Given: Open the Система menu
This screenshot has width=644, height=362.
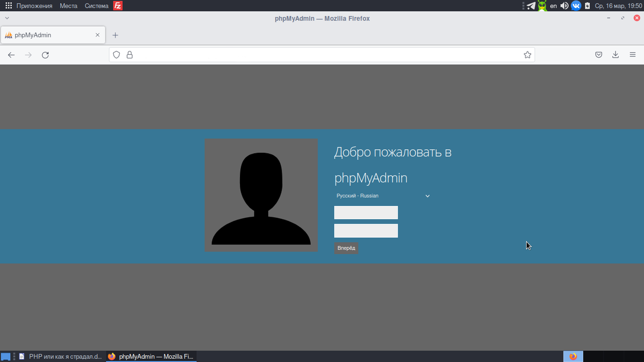Looking at the screenshot, I should pos(97,6).
